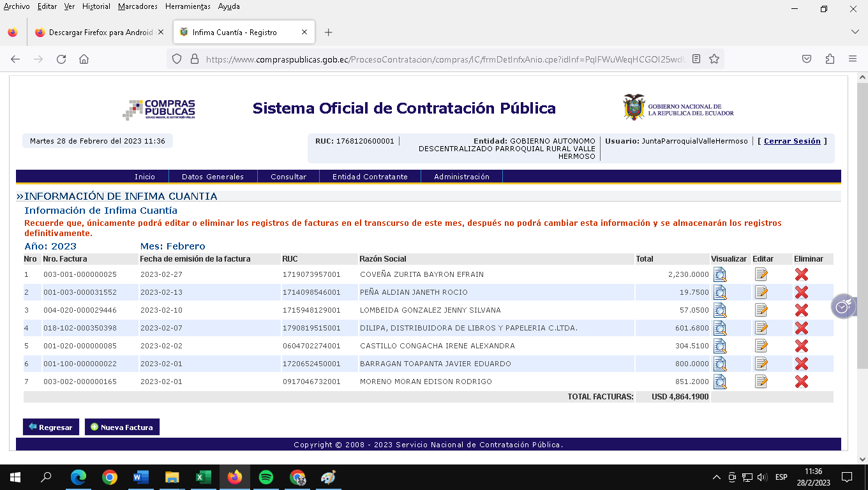Open Spotify from the taskbar
The height and width of the screenshot is (490, 868).
coord(266,477)
